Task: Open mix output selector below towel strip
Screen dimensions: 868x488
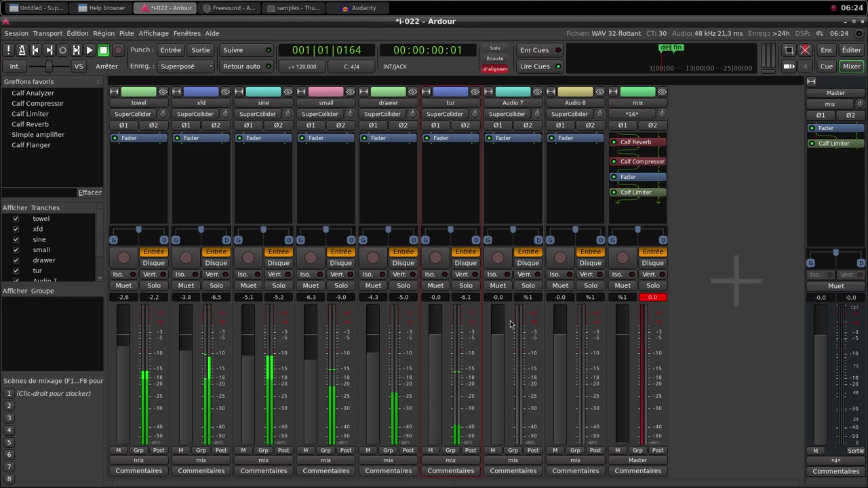Action: (138, 460)
